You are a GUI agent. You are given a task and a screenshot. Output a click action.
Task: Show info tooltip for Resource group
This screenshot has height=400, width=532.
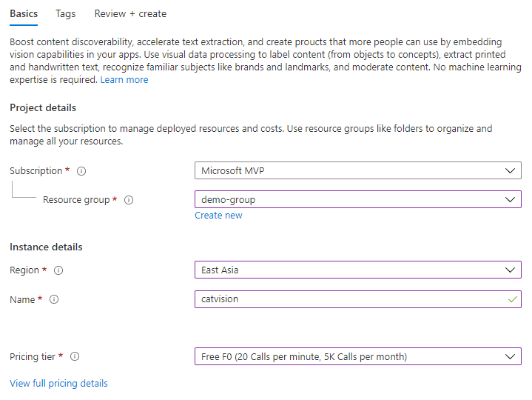129,200
